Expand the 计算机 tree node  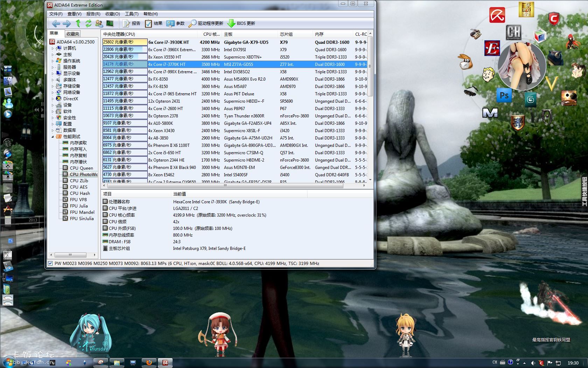point(53,48)
